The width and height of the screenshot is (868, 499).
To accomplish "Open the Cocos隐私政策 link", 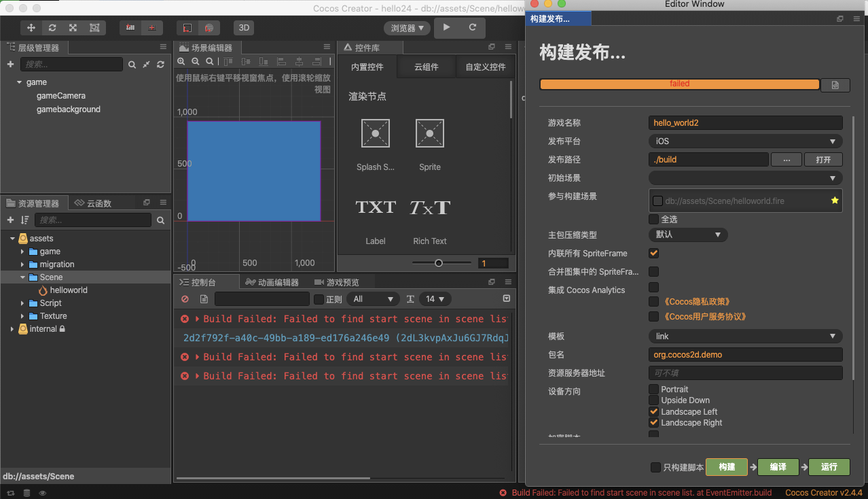I will [x=696, y=301].
